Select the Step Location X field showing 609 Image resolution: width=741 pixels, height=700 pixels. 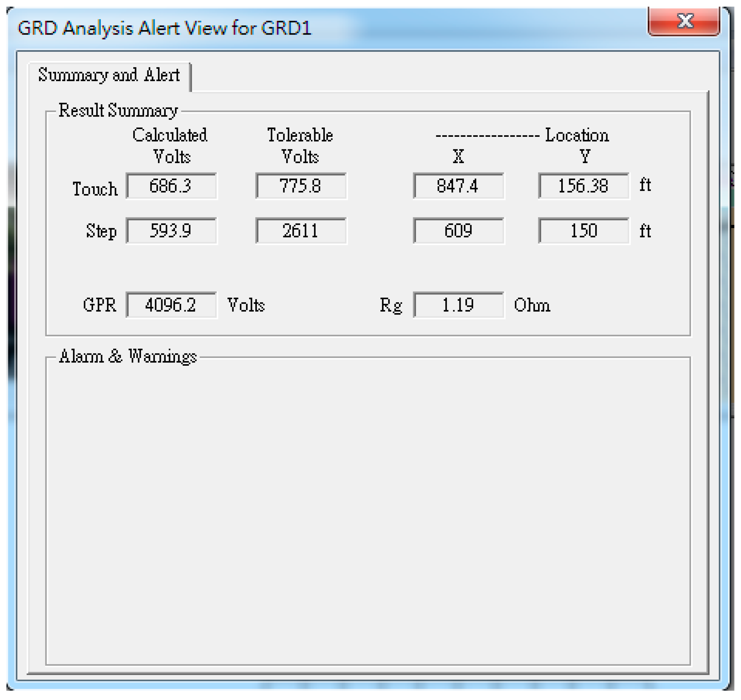click(x=459, y=231)
